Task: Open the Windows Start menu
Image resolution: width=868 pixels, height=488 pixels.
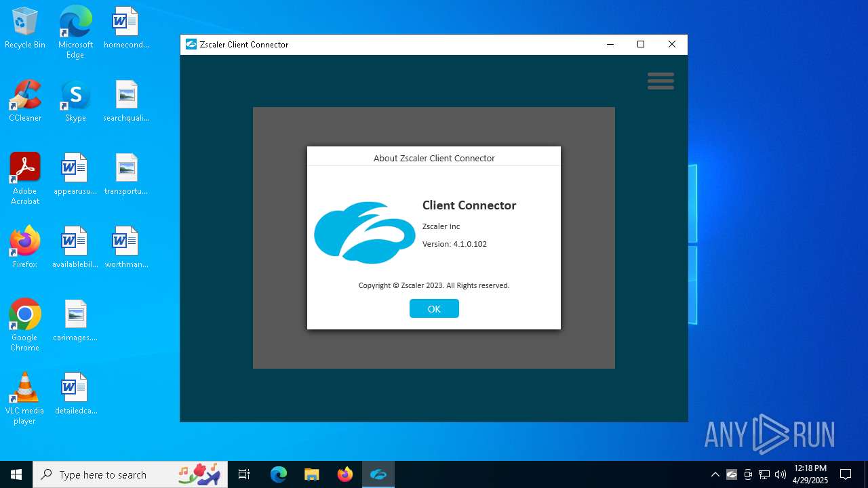Action: (16, 474)
